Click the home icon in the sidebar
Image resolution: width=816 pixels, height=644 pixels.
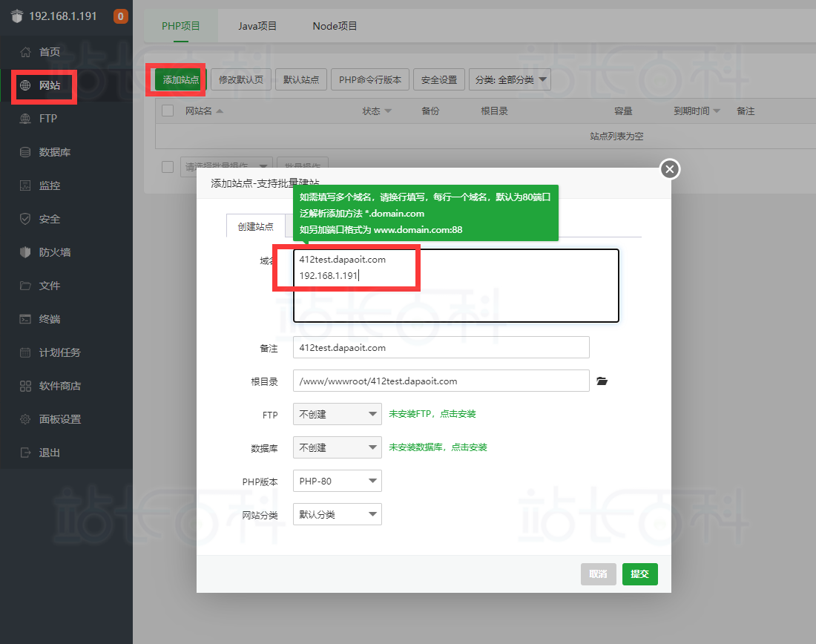click(x=25, y=52)
